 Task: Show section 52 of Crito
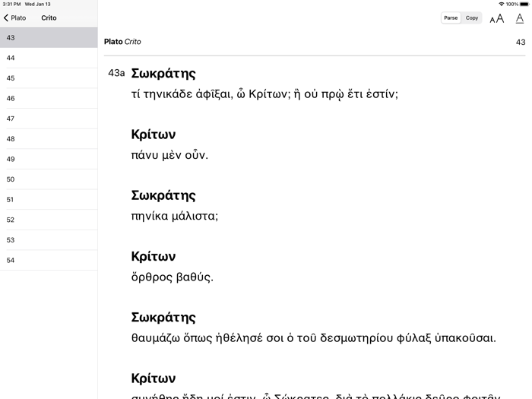click(49, 220)
